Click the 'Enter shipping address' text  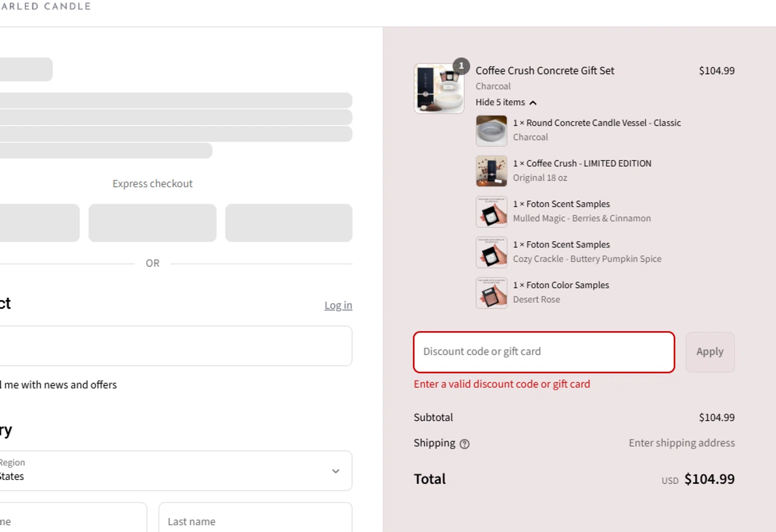tap(682, 443)
